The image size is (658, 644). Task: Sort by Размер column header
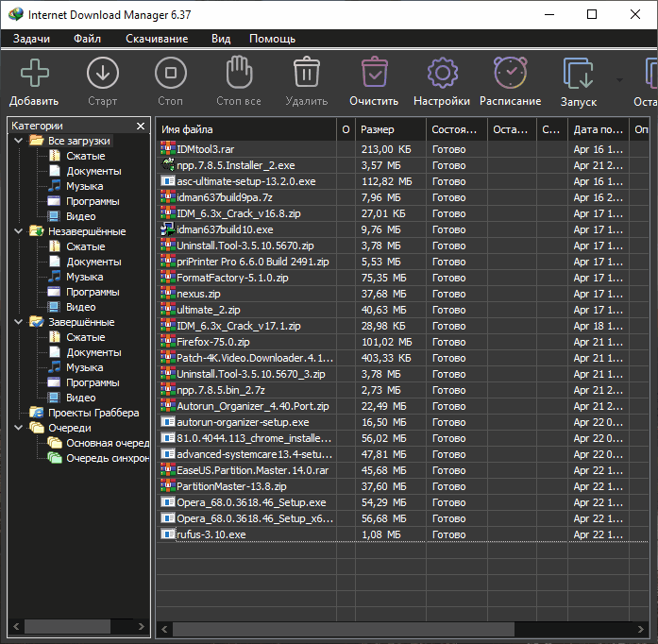pos(391,129)
